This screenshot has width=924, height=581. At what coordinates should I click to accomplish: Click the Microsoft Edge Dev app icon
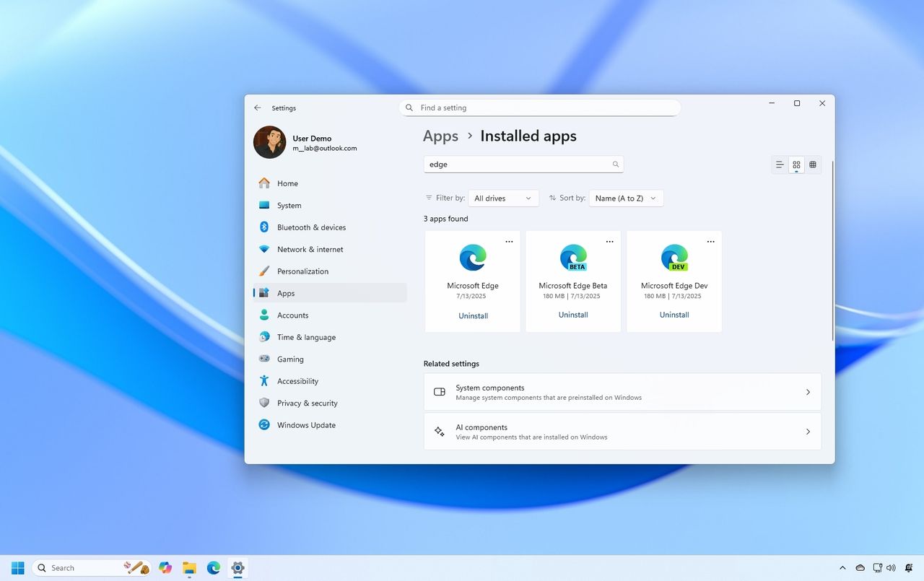coord(674,258)
